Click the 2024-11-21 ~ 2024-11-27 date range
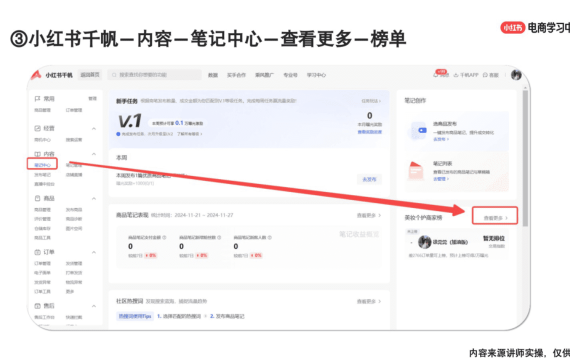This screenshot has width=570, height=360. 204,215
